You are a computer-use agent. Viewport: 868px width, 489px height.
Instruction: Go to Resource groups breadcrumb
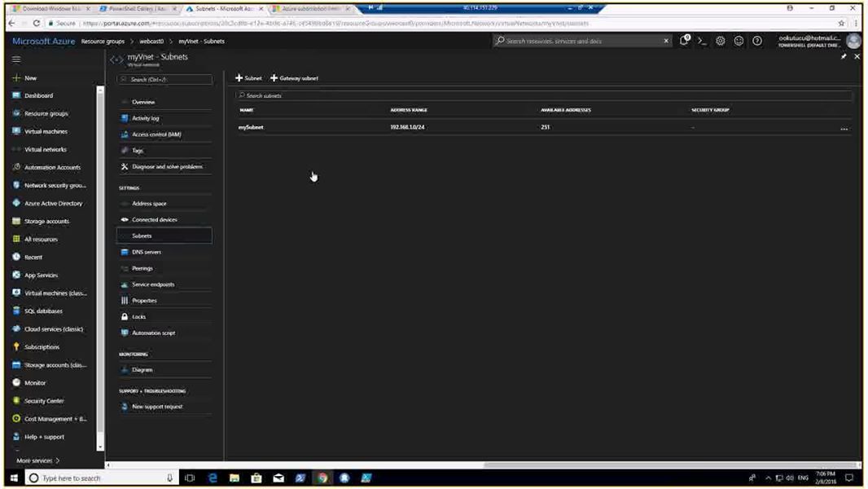[103, 41]
